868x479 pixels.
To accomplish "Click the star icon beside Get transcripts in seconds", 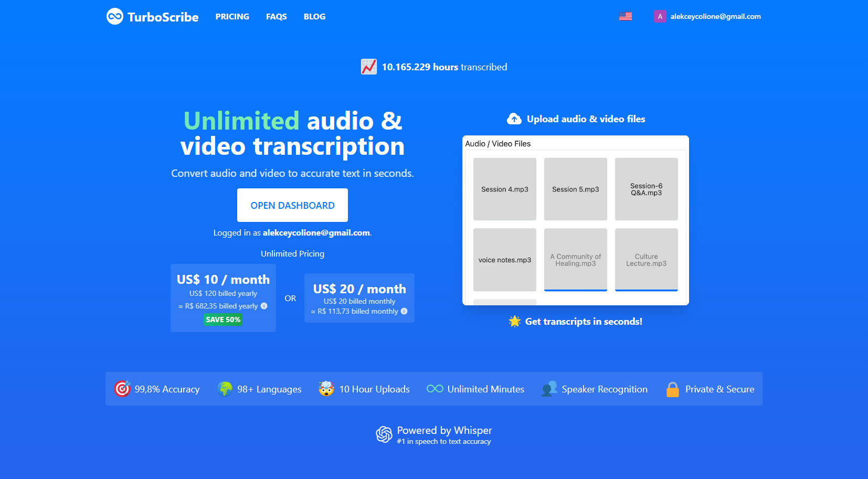I will (515, 321).
